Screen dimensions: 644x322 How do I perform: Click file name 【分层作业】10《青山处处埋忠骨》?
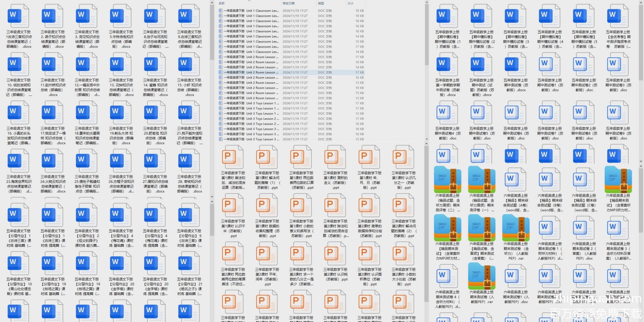[19, 287]
